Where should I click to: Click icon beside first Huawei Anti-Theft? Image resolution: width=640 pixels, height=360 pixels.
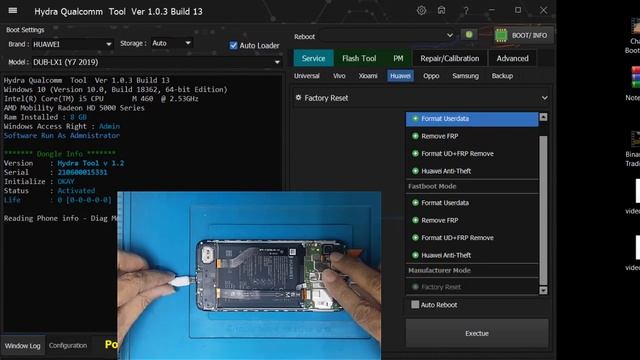coord(415,171)
